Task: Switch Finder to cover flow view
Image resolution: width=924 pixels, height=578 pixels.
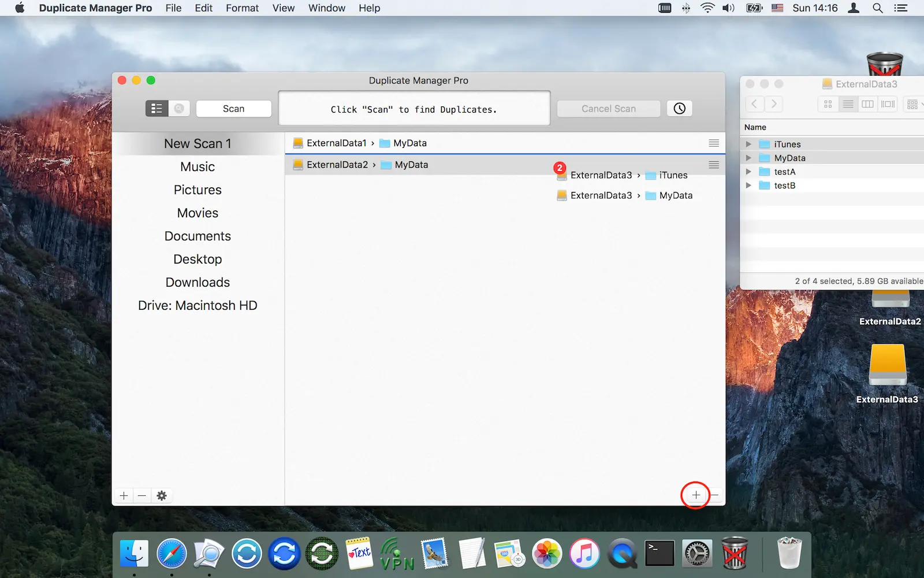Action: coord(888,104)
